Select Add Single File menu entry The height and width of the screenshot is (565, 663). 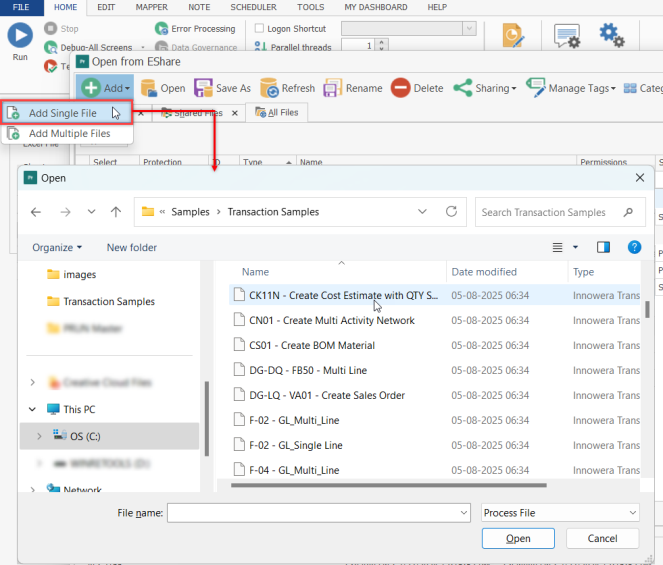67,113
